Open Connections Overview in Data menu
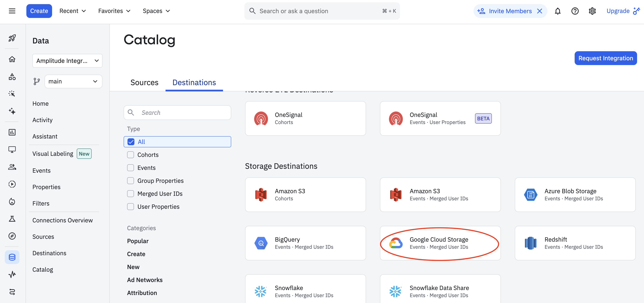The image size is (644, 303). pyautogui.click(x=62, y=220)
